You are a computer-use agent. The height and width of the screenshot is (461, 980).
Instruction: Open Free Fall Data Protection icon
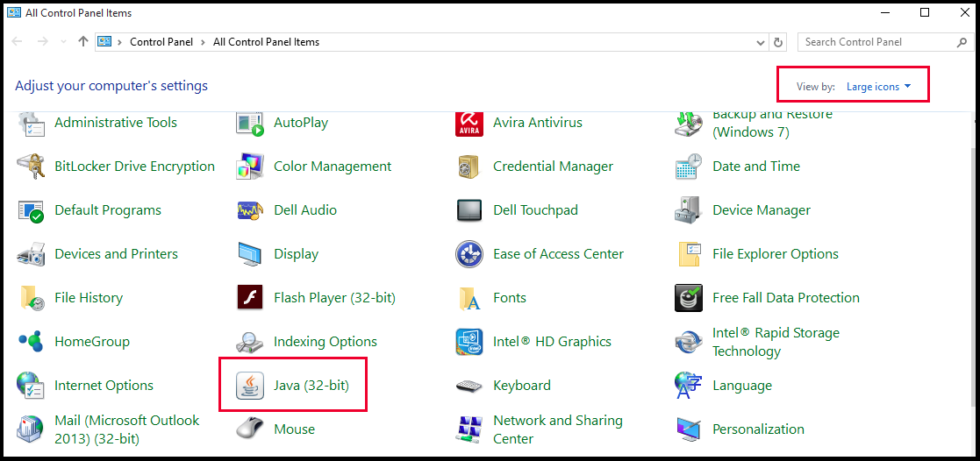pyautogui.click(x=689, y=297)
